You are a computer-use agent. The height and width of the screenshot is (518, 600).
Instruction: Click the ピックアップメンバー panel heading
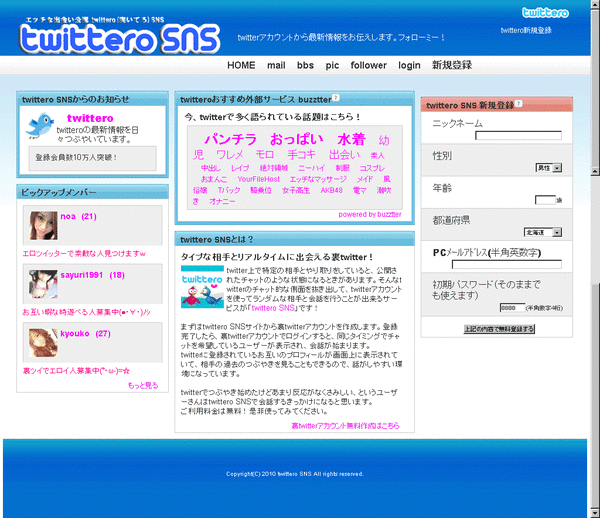click(59, 192)
